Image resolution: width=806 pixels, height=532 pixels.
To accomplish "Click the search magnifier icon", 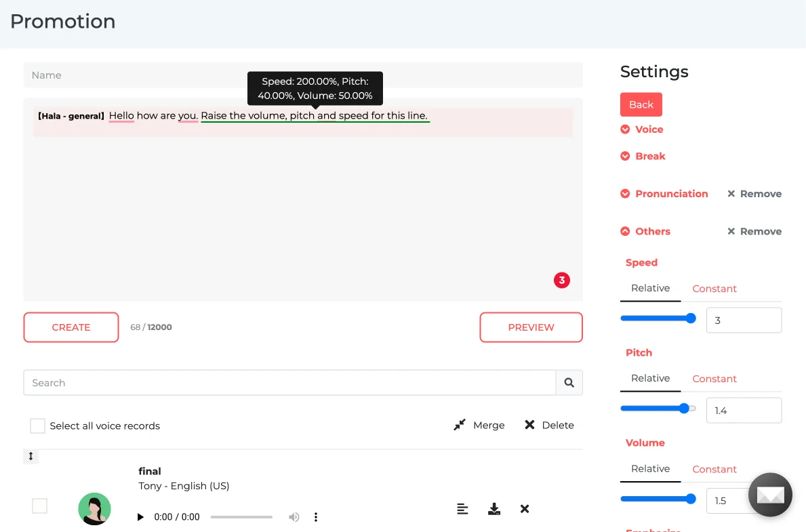I will tap(569, 382).
